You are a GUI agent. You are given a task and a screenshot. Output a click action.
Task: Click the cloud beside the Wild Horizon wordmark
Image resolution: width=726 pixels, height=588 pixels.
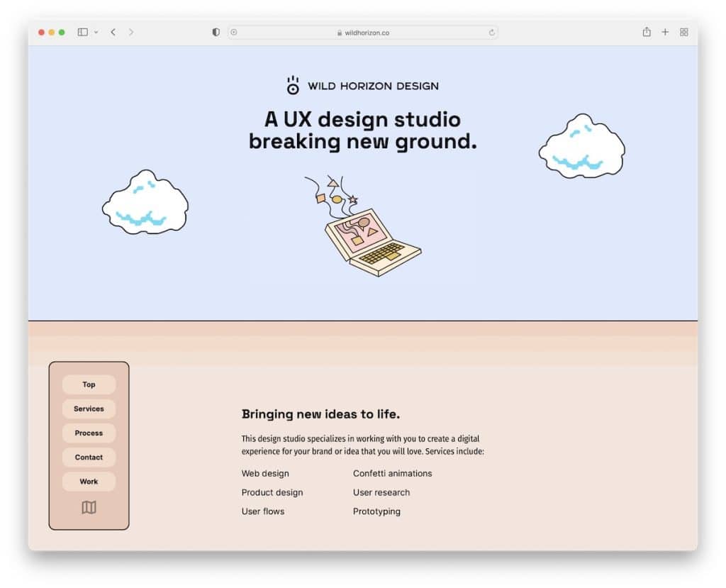point(582,146)
